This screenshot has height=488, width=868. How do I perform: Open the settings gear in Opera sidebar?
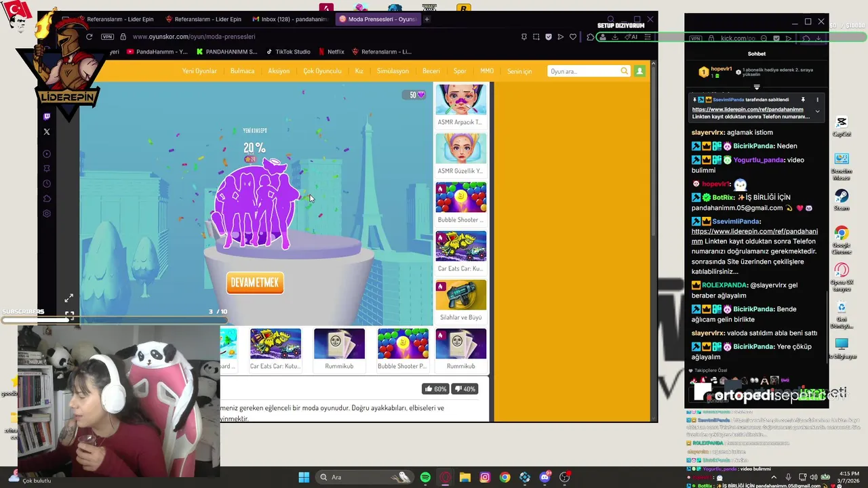47,213
